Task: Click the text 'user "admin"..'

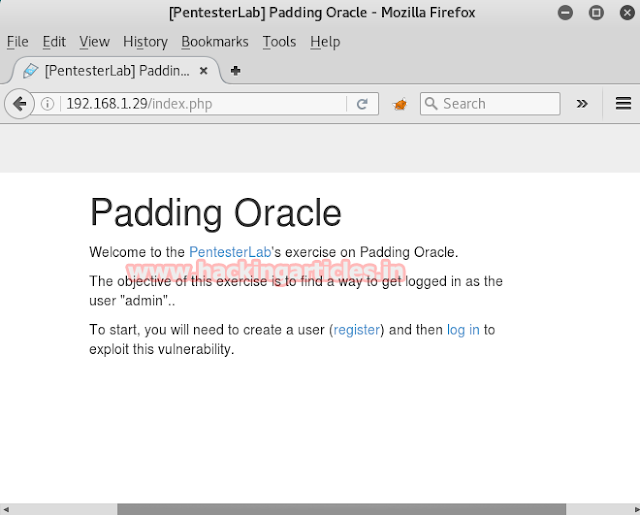Action: point(132,301)
